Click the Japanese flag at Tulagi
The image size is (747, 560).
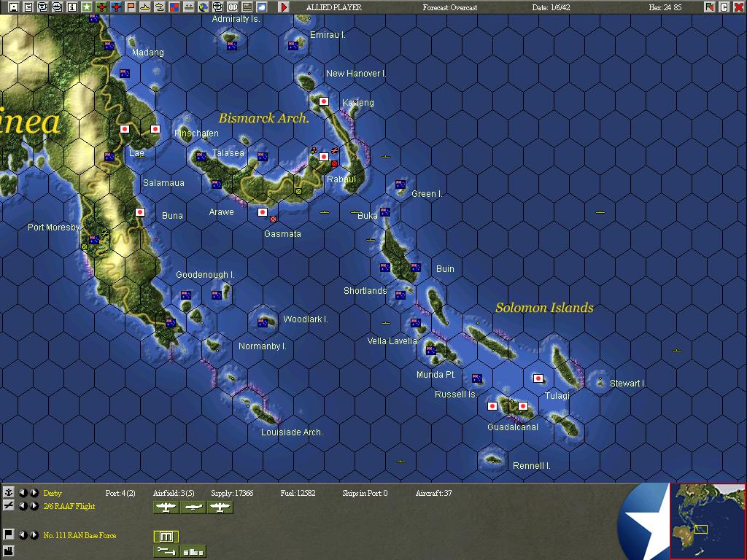click(538, 378)
